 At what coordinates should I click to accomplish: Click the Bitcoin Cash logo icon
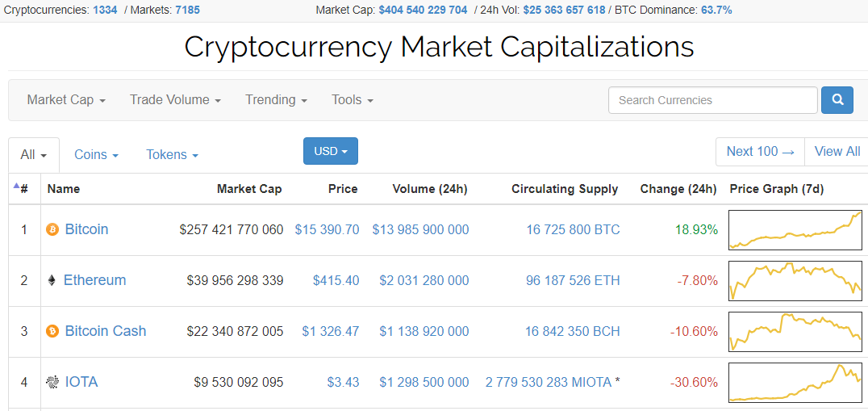tap(52, 331)
